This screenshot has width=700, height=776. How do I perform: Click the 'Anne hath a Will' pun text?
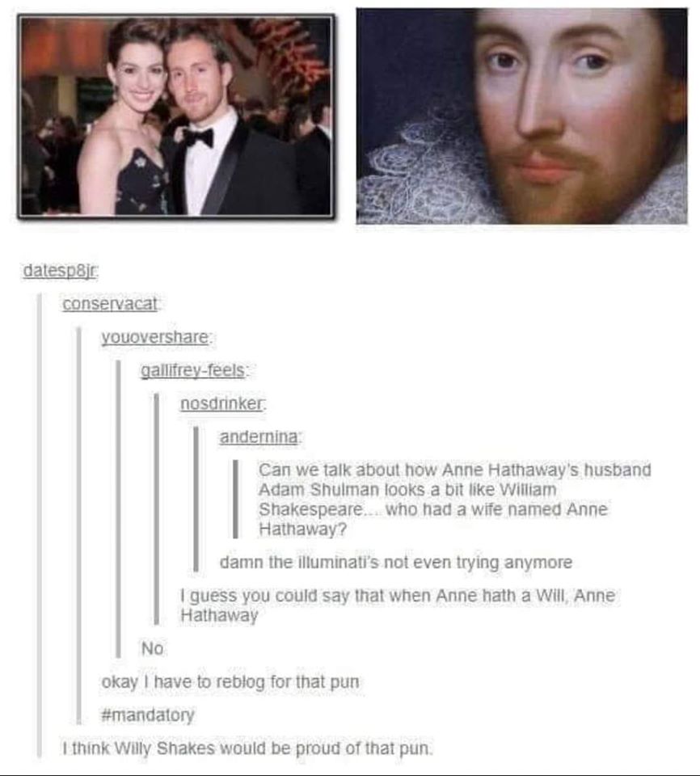398,605
